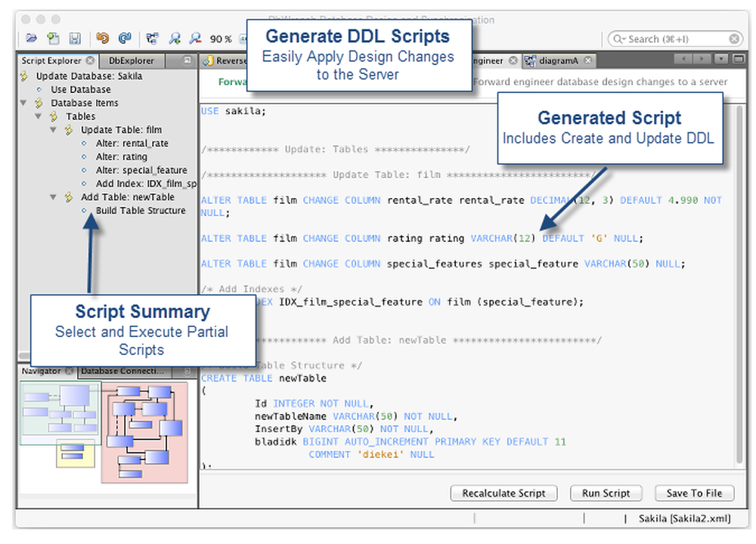Close the Forward Engineer tab
The height and width of the screenshot is (544, 756).
coord(513,60)
